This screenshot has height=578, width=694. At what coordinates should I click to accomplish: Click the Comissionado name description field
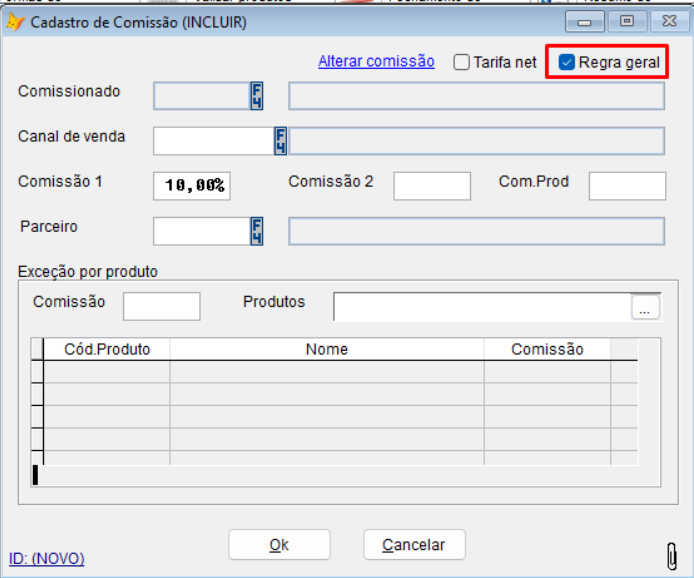point(476,96)
